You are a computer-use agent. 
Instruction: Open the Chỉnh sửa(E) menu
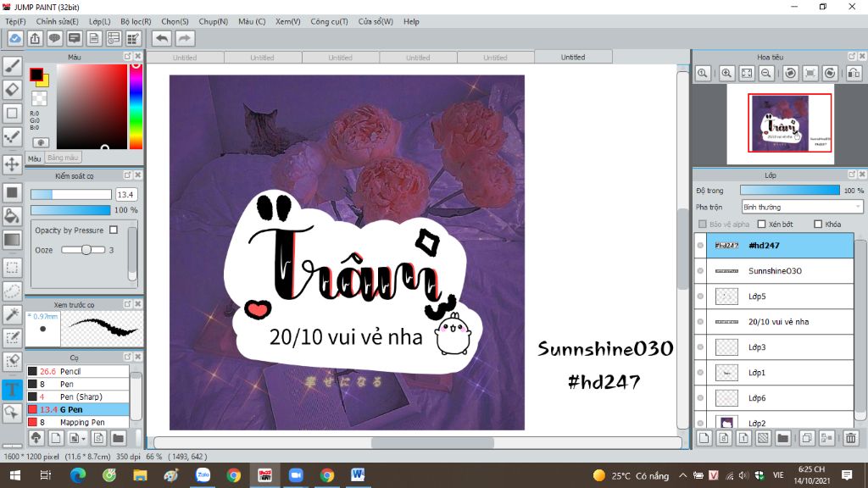(57, 21)
